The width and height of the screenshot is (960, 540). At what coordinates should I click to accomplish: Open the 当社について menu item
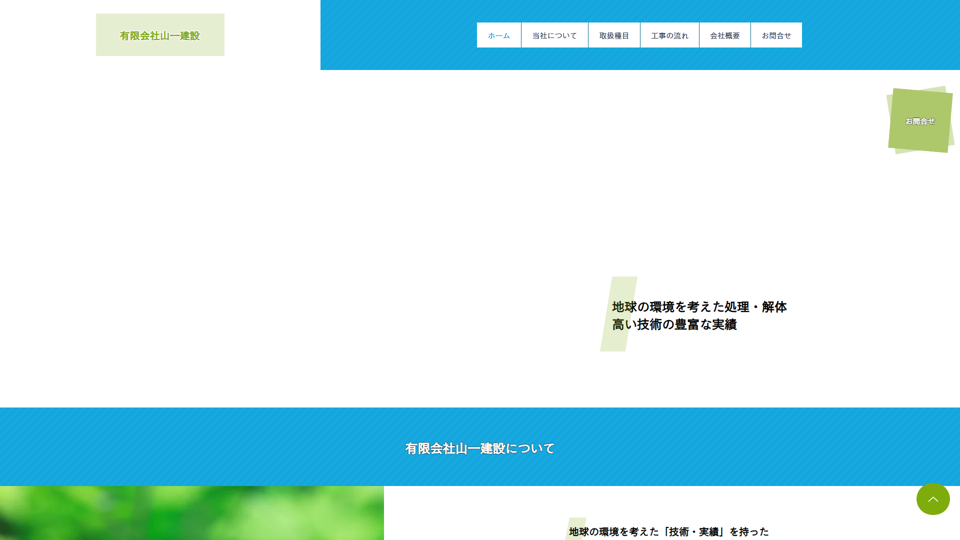click(x=554, y=35)
